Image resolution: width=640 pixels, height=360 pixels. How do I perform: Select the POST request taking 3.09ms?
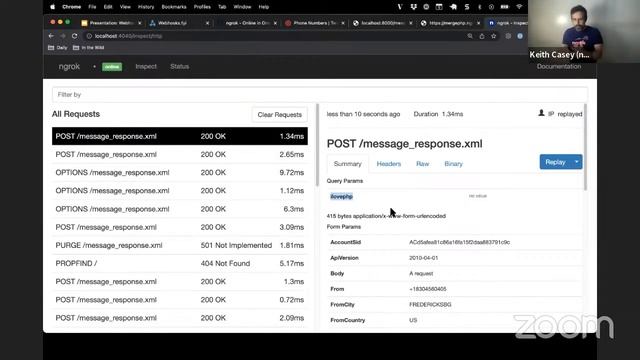click(180, 227)
